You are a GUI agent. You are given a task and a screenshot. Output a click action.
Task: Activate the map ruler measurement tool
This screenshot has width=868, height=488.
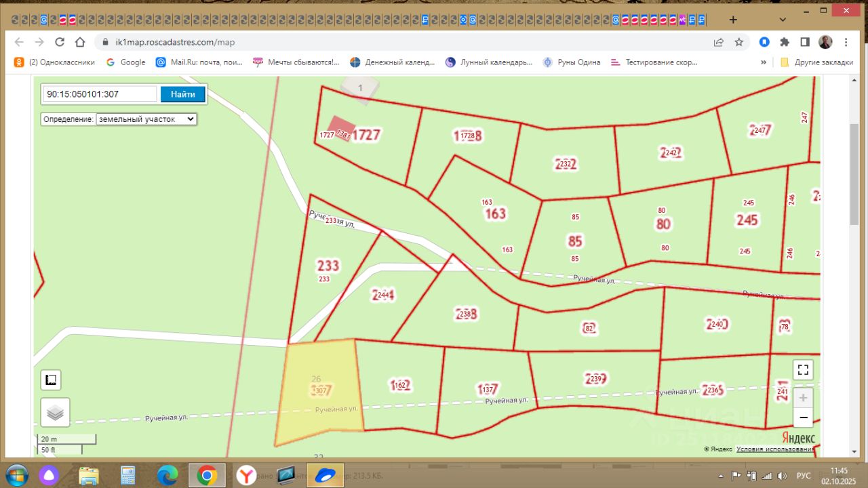(x=51, y=380)
